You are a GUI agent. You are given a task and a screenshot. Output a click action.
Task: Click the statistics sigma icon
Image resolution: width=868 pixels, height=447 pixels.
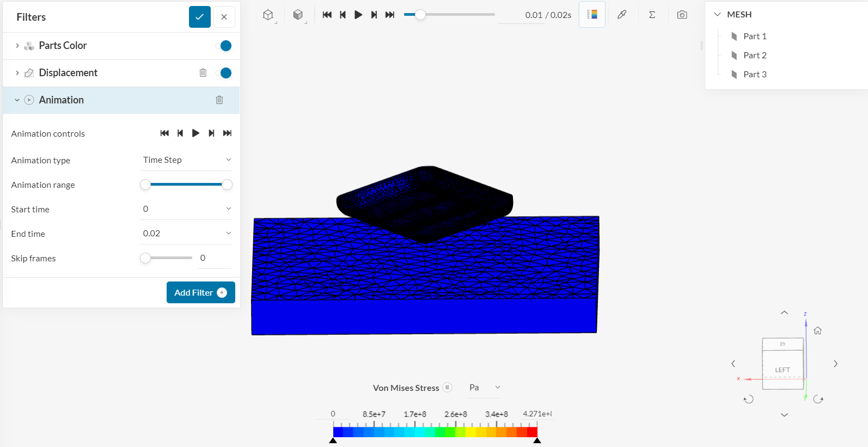(652, 15)
